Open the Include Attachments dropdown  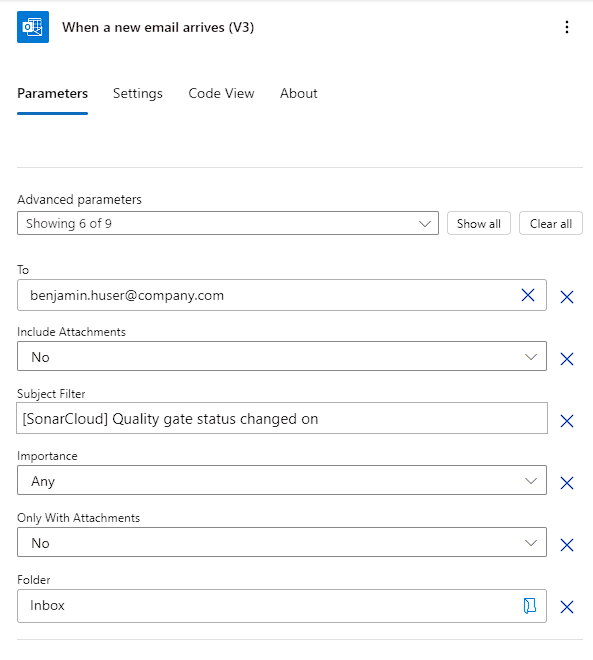[282, 357]
